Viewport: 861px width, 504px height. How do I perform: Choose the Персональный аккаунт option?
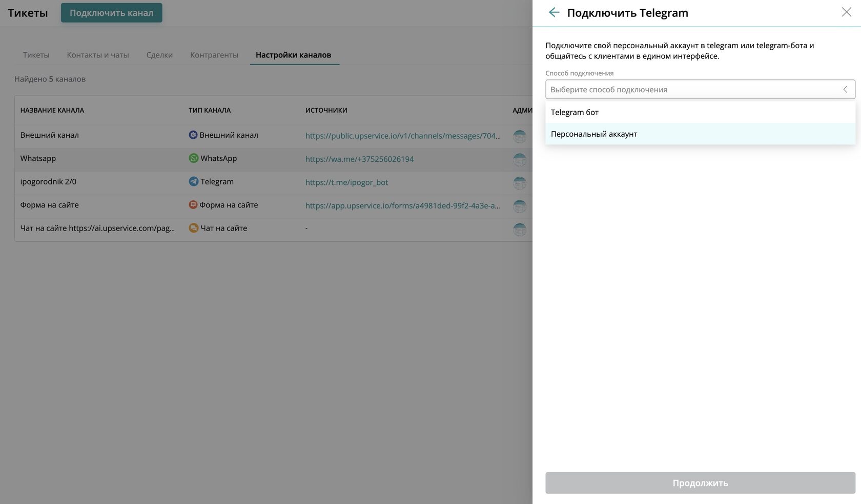pyautogui.click(x=700, y=134)
